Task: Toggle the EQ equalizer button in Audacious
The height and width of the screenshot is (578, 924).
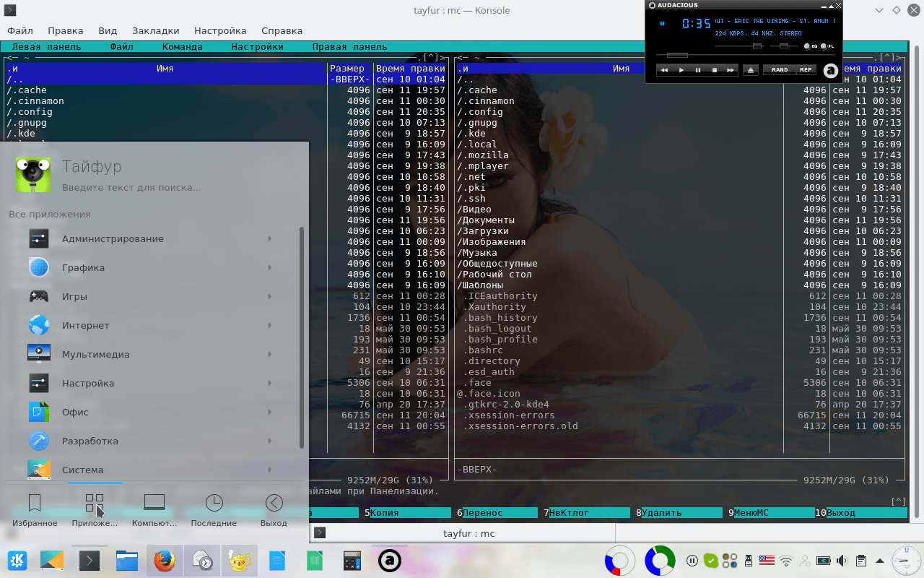Action: coord(809,46)
